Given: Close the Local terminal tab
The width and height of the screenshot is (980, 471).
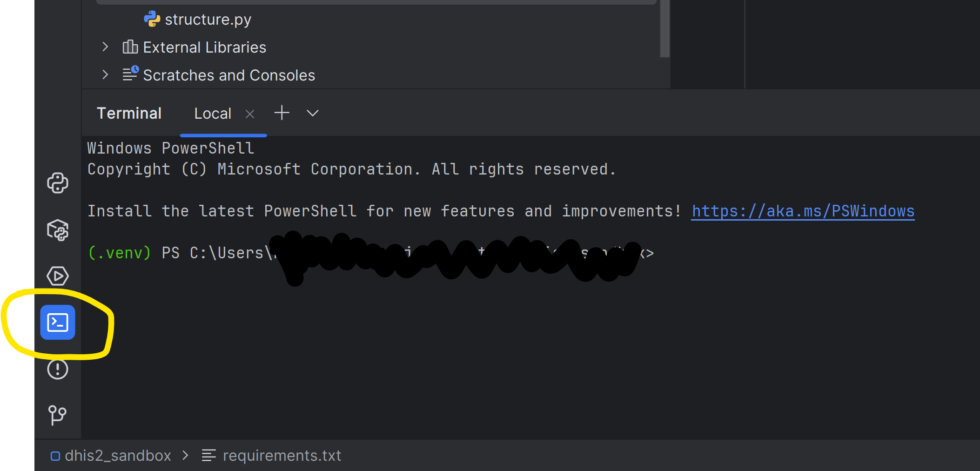Looking at the screenshot, I should click(250, 114).
